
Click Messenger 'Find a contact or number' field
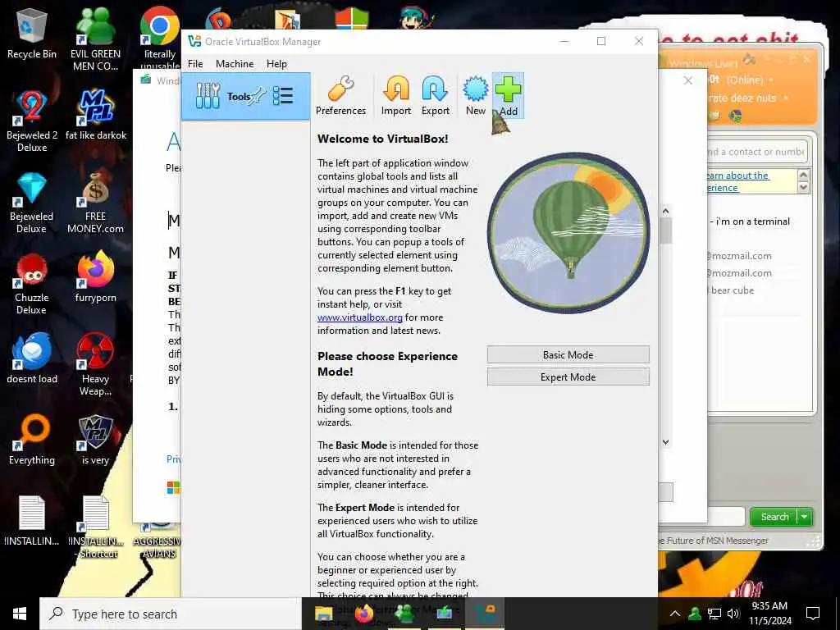tap(757, 152)
